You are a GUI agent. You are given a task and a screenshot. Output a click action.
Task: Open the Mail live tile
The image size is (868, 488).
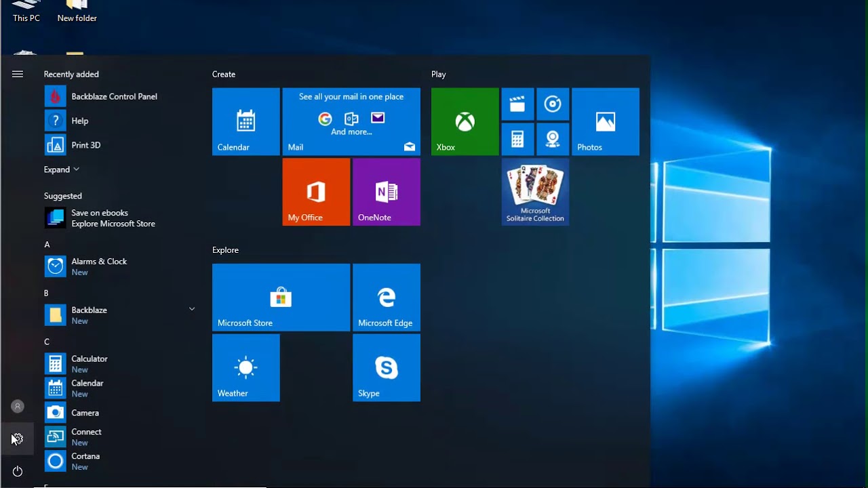click(351, 121)
